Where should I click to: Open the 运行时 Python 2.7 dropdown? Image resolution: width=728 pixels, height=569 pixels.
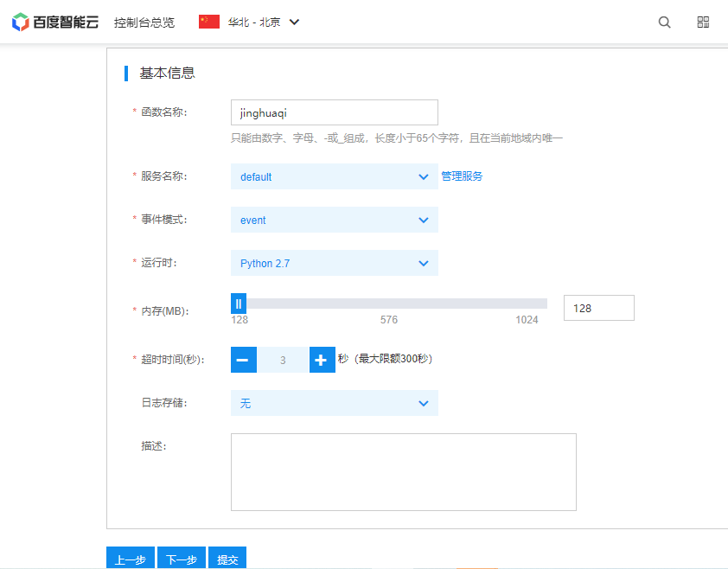(335, 263)
